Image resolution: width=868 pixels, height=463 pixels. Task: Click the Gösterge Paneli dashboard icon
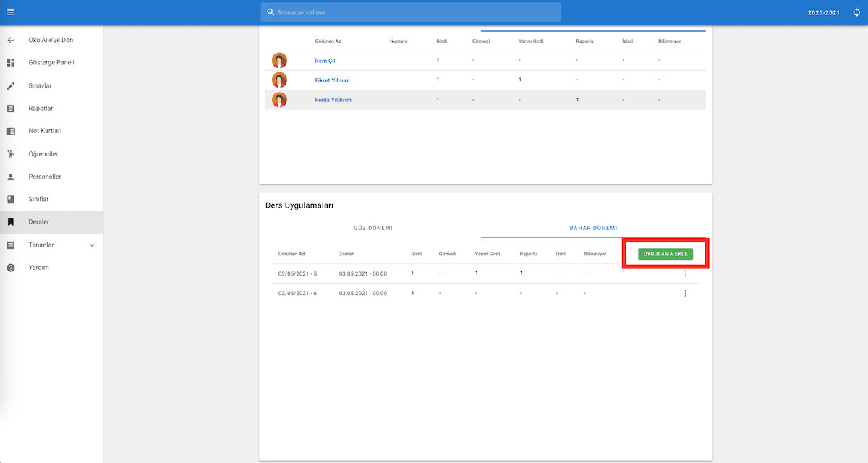coord(11,63)
